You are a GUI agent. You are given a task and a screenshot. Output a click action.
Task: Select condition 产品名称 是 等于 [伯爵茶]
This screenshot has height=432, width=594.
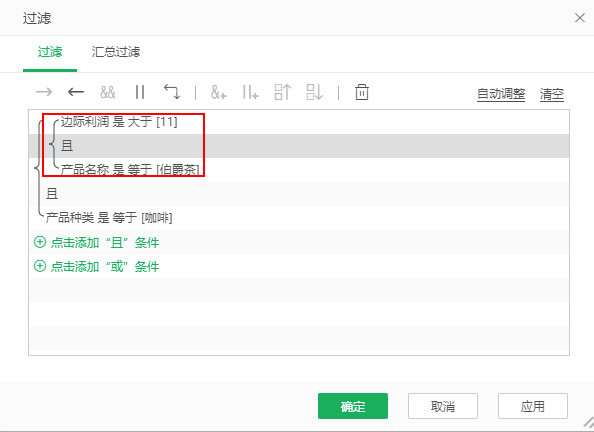(x=299, y=170)
